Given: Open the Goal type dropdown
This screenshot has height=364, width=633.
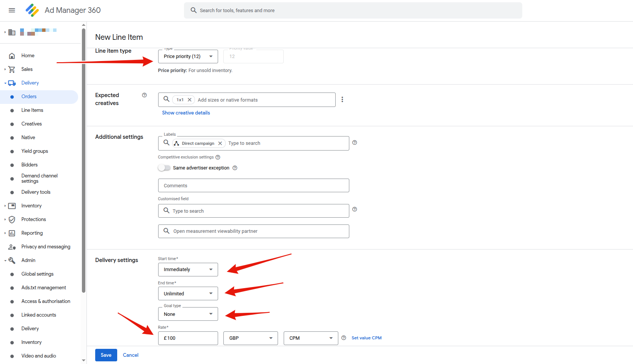Looking at the screenshot, I should (188, 314).
